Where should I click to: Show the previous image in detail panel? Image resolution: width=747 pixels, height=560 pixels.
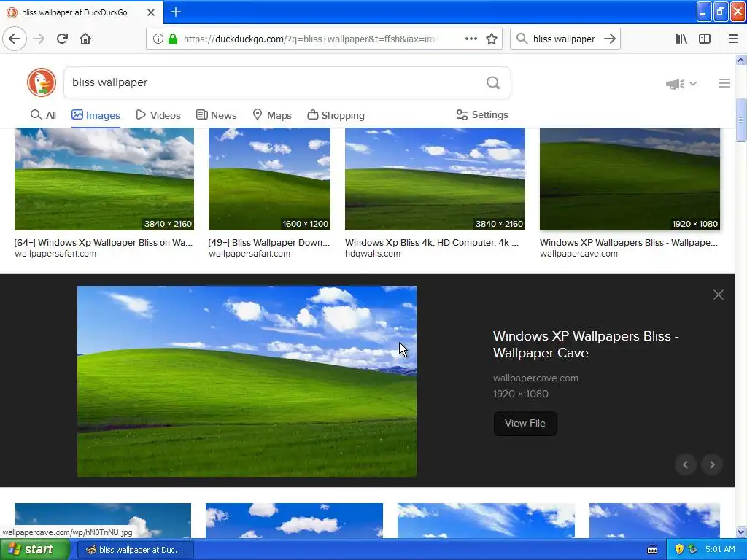pos(686,464)
